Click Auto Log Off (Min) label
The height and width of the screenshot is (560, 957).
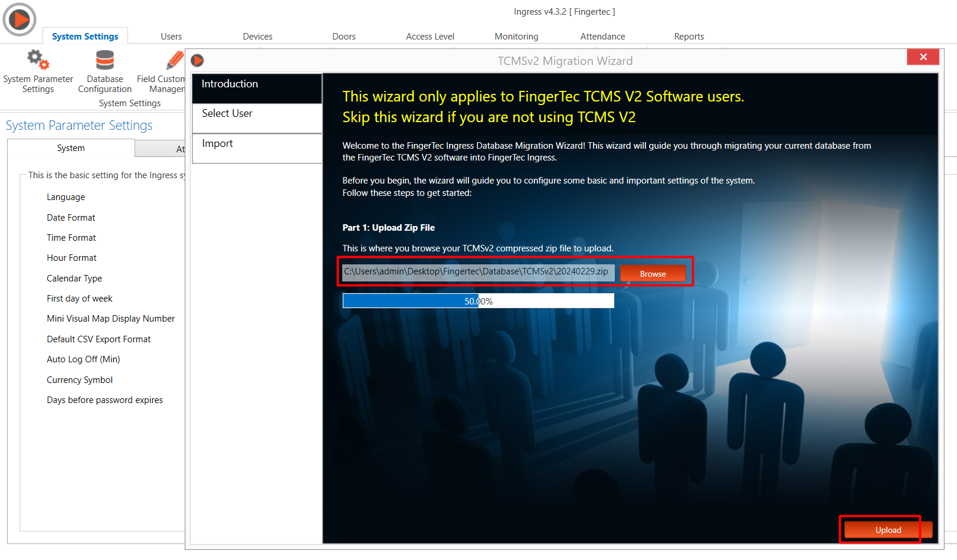point(83,359)
